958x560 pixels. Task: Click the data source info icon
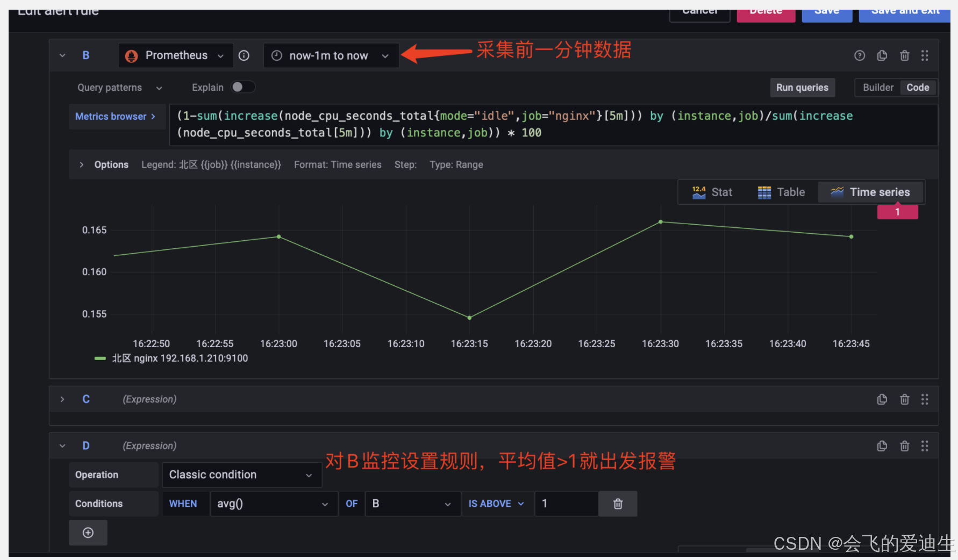click(x=244, y=55)
